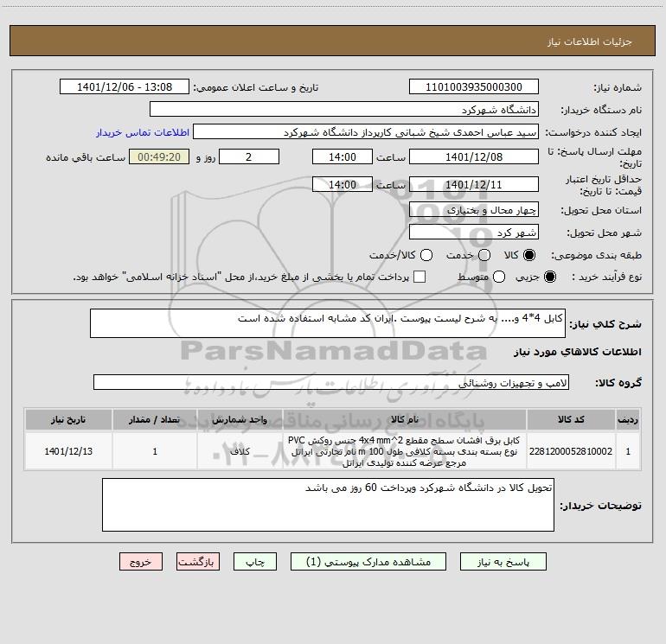This screenshot has width=666, height=644.
Task: Click the response deadline hour field 14:00 beside 1401/12/08
Action: click(343, 156)
